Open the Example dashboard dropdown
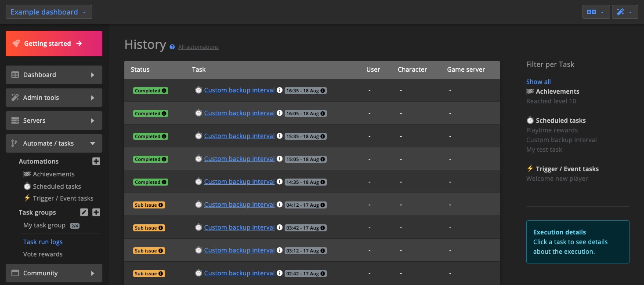This screenshot has width=644, height=285. (x=49, y=12)
